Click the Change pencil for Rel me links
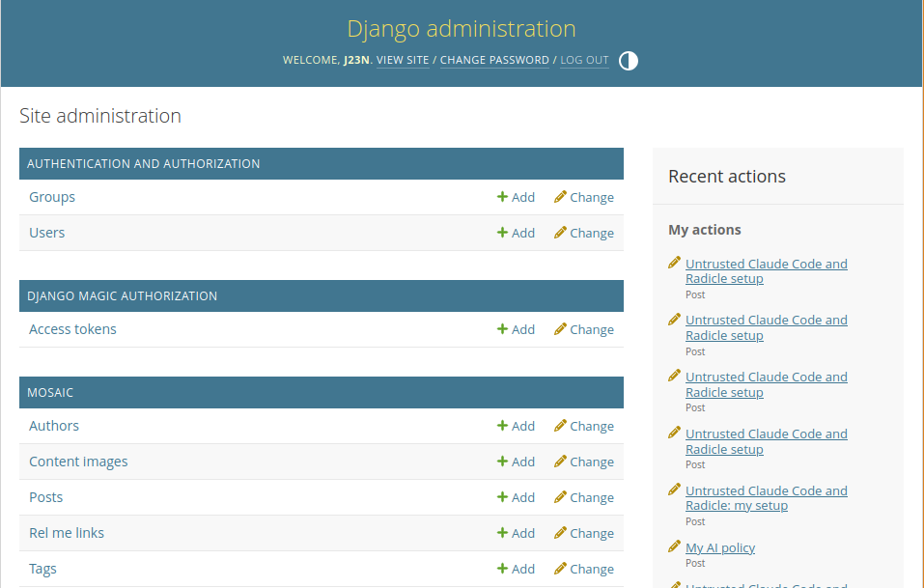 click(x=560, y=533)
